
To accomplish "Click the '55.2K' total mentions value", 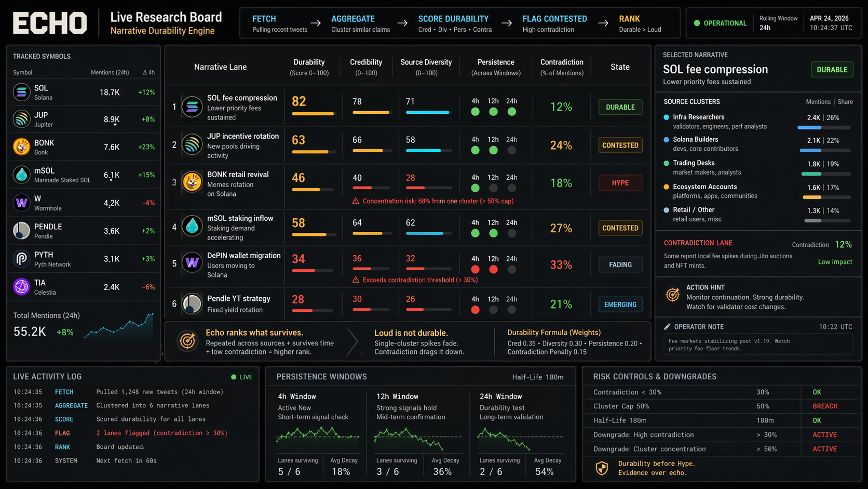I will pos(30,332).
